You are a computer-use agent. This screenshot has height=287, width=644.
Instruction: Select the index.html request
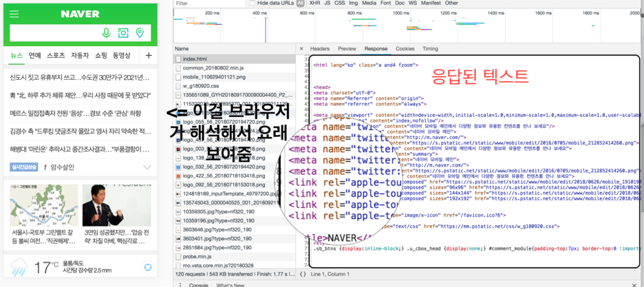pyautogui.click(x=234, y=59)
